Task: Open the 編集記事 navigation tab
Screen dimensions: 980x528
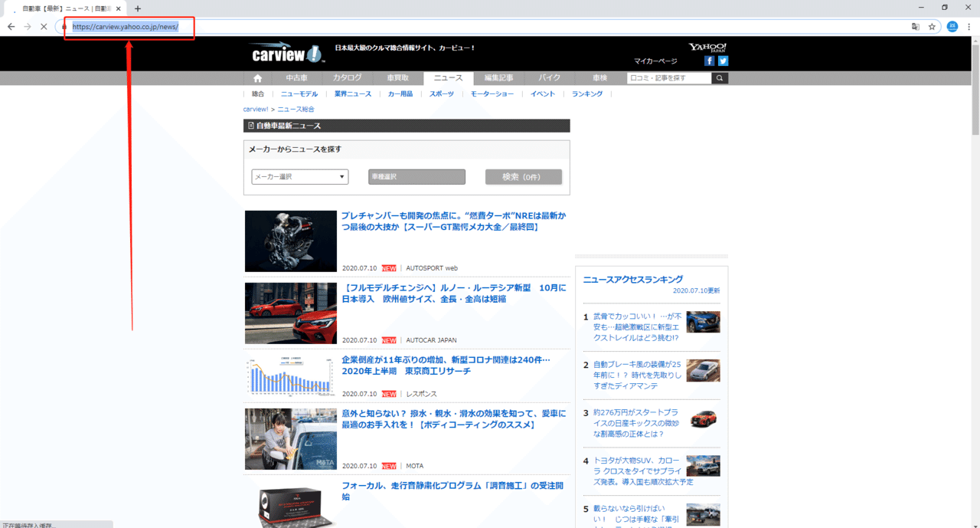Action: point(499,78)
